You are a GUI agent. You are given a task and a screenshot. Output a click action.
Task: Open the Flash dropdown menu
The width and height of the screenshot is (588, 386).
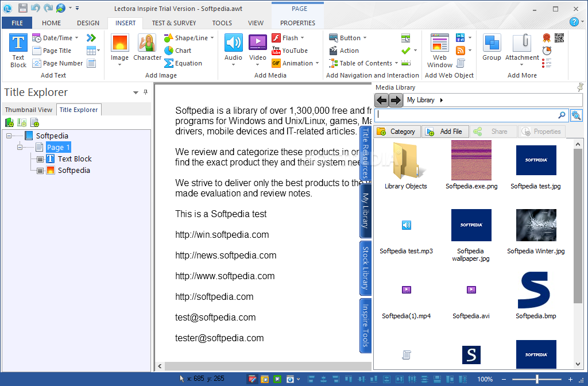point(302,38)
